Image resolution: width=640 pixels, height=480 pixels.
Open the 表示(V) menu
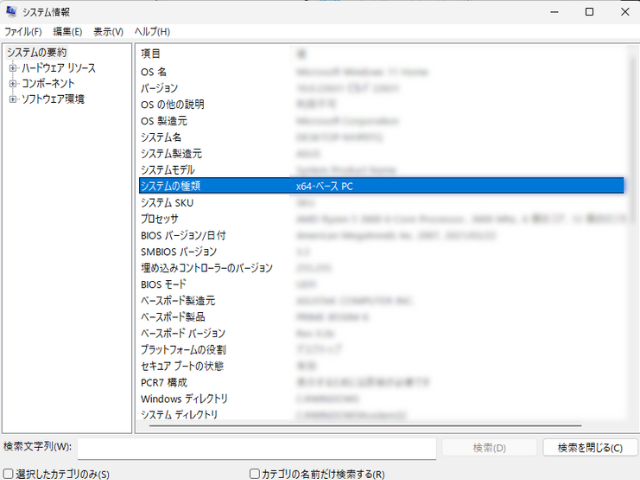(108, 31)
